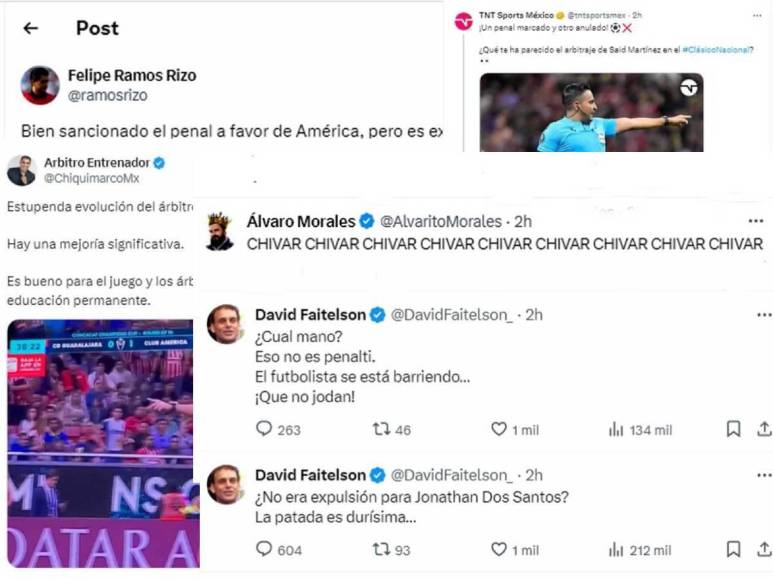
Task: Open the #ClásicoNacional hashtag link
Action: pyautogui.click(x=717, y=49)
